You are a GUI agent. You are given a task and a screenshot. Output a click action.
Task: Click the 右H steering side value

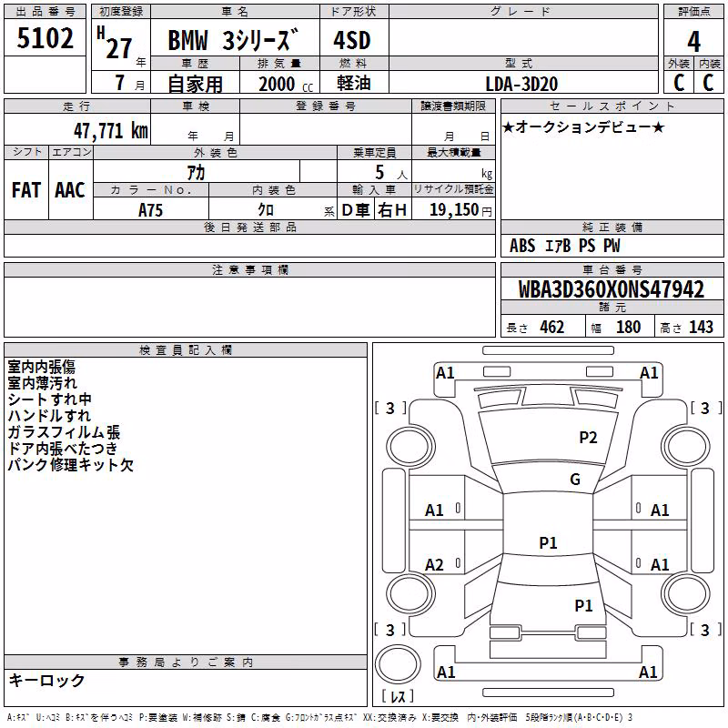pos(392,210)
